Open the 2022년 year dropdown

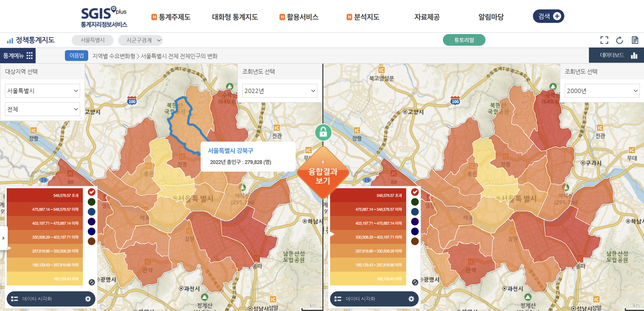tap(279, 91)
